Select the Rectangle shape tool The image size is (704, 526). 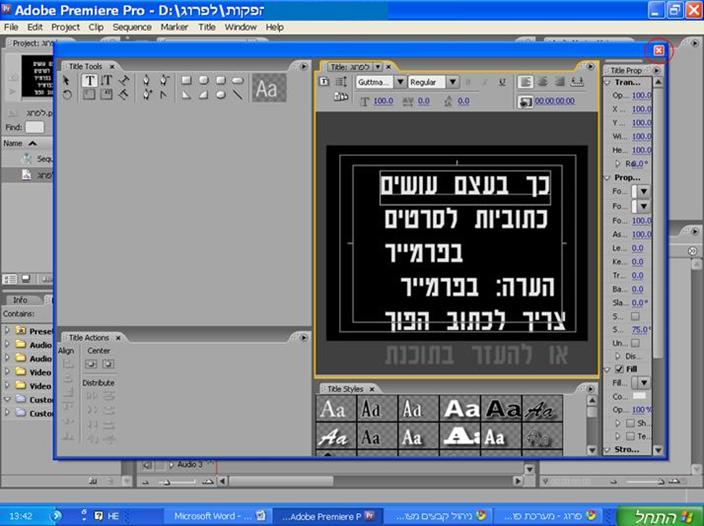click(x=186, y=80)
